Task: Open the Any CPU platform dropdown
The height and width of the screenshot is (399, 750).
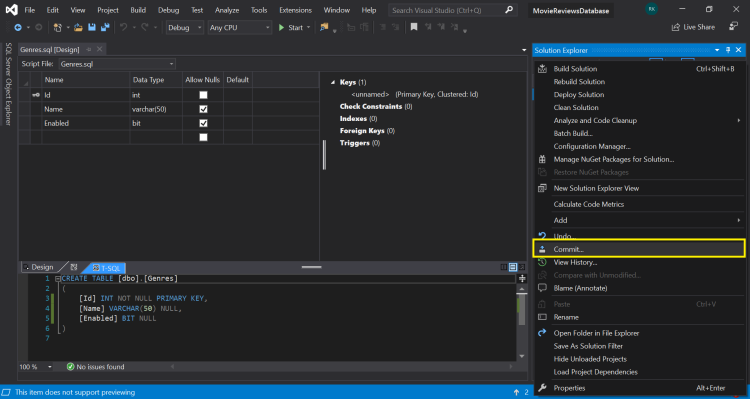Action: [240, 28]
